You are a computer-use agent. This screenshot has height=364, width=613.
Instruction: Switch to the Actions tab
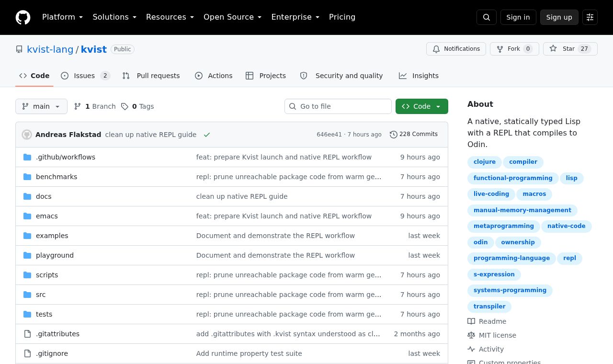coord(214,76)
